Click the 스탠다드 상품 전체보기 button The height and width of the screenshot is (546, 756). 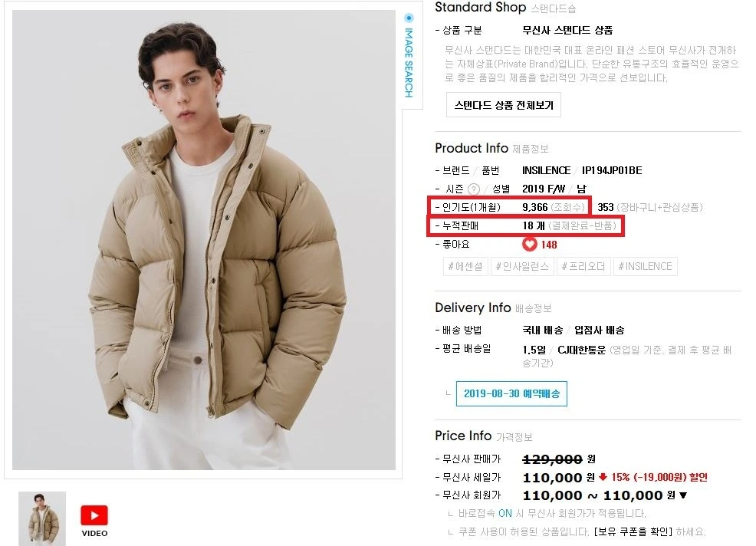[x=504, y=105]
